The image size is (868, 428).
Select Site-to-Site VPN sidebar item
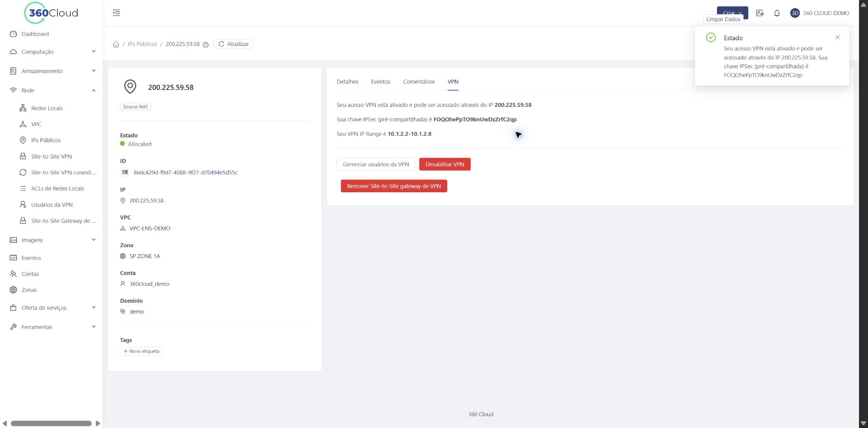(x=51, y=156)
